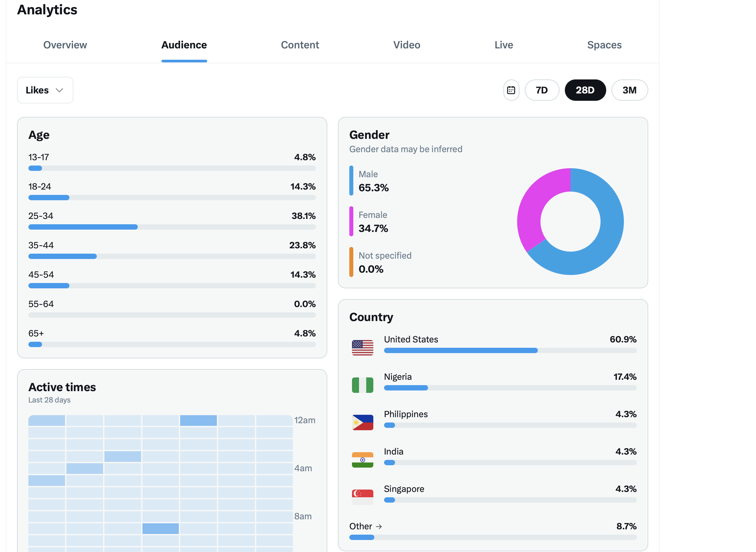This screenshot has height=552, width=756.
Task: Click the highlighted 12am active times cell
Action: (x=198, y=421)
